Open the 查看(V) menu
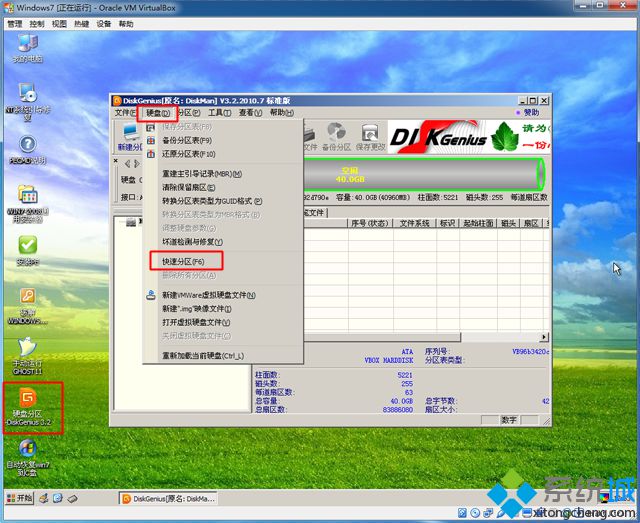 [x=250, y=113]
